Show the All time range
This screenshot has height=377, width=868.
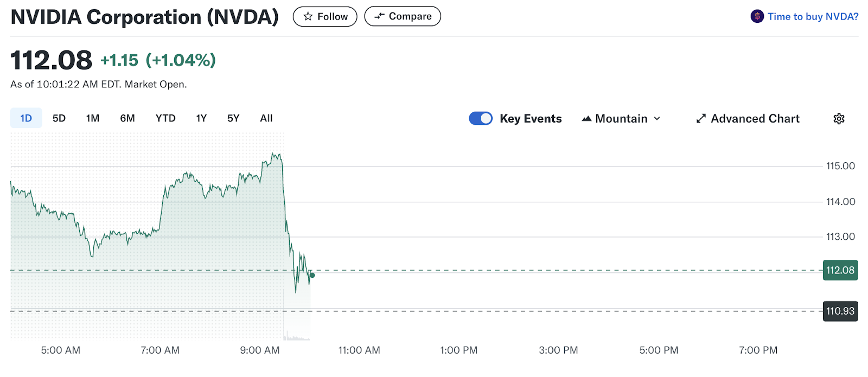pyautogui.click(x=266, y=118)
